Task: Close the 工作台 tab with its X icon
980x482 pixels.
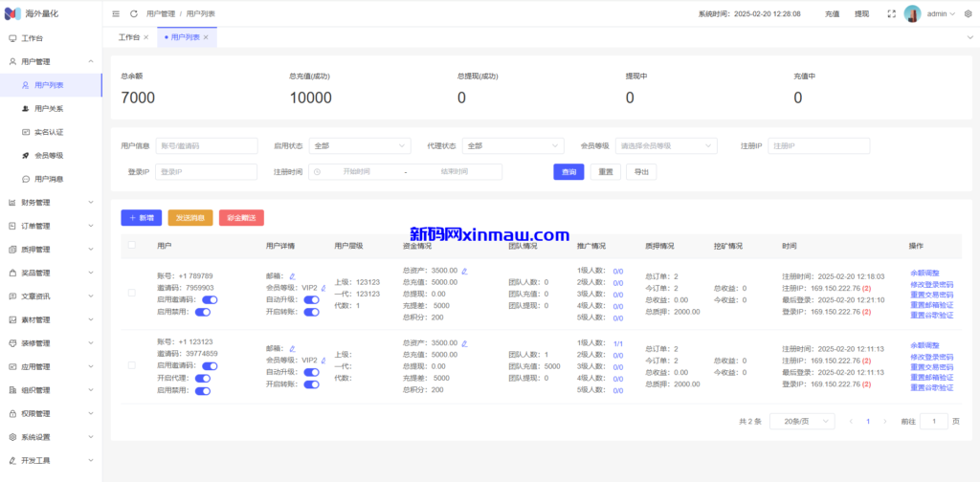Action: point(146,37)
